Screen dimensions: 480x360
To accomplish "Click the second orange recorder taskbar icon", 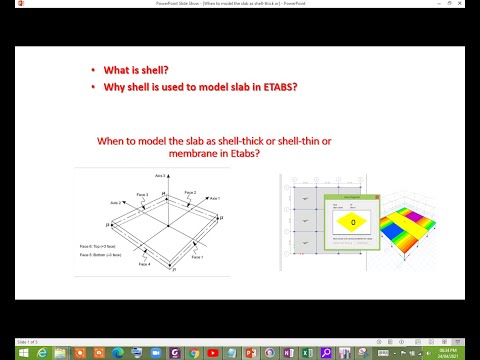I will [99, 353].
